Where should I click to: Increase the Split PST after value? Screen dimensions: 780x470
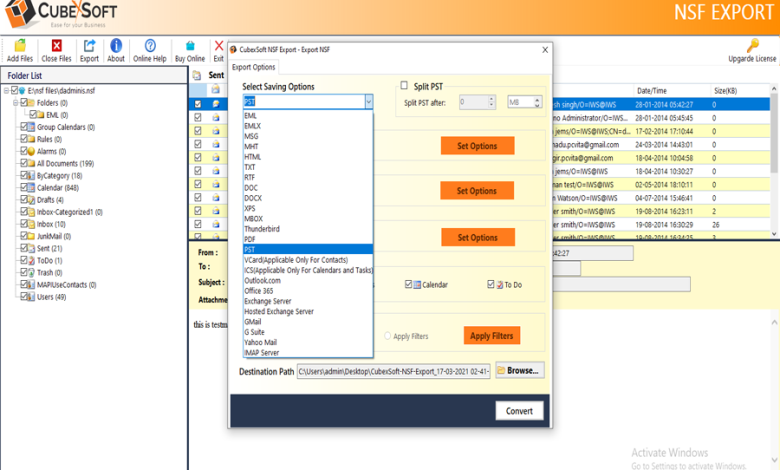point(491,98)
